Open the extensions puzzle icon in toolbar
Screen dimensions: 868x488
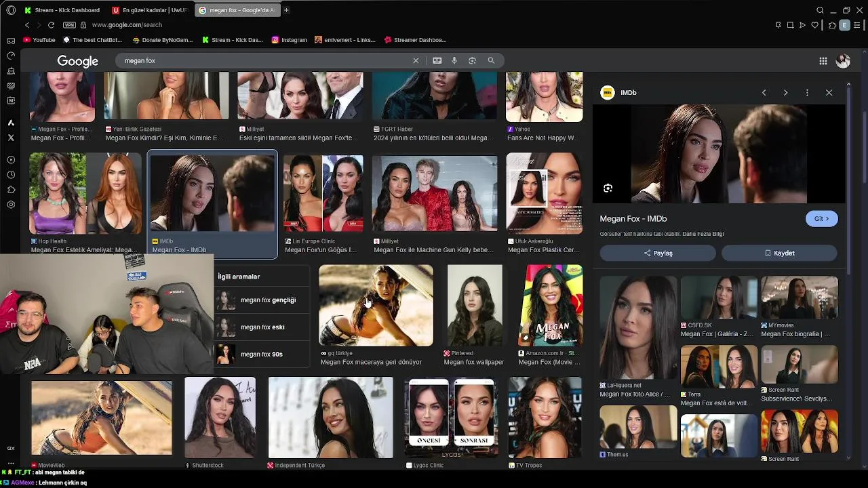point(832,25)
